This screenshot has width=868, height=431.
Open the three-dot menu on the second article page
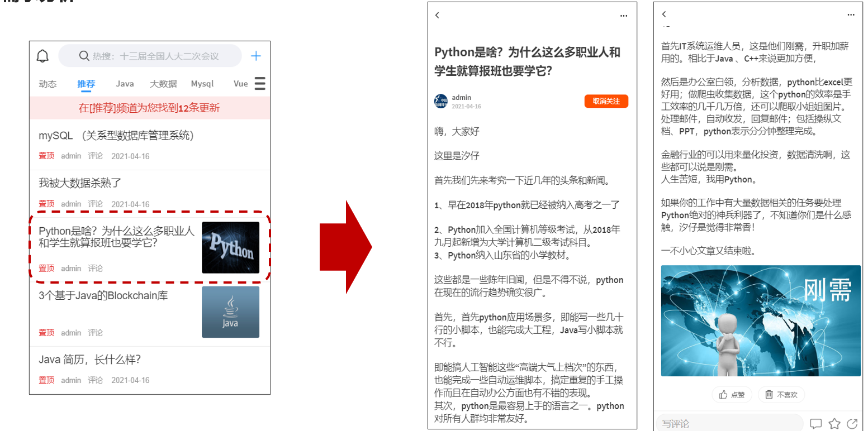coord(851,15)
